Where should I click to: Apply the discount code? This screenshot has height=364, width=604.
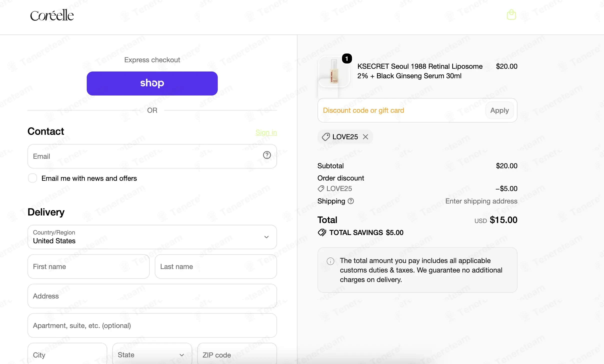499,110
